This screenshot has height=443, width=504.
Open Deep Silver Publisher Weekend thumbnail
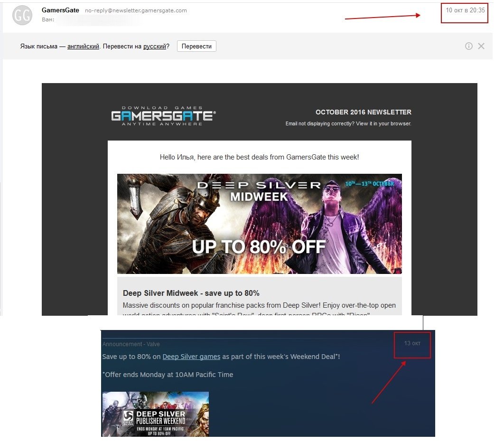pos(156,414)
